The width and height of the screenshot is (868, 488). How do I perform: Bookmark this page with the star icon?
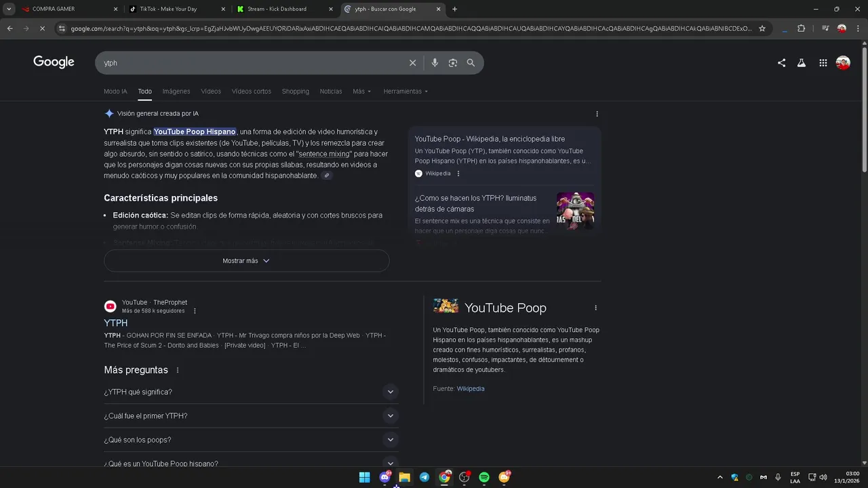[762, 28]
